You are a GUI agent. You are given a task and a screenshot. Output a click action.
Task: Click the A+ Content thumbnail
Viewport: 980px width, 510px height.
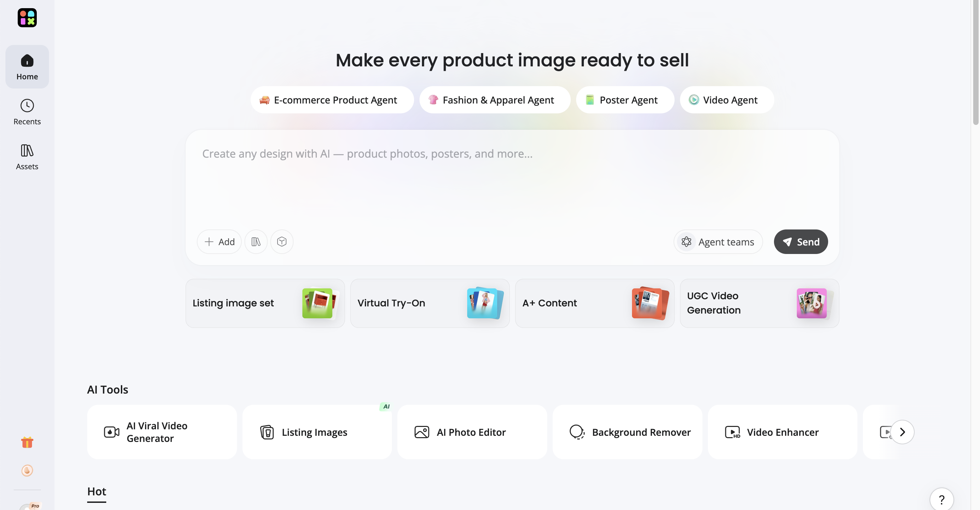[650, 303]
